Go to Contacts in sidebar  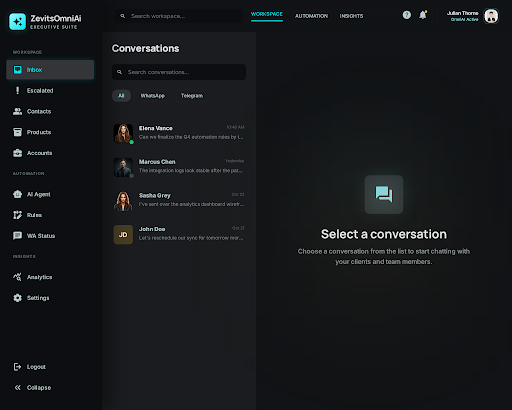39,111
